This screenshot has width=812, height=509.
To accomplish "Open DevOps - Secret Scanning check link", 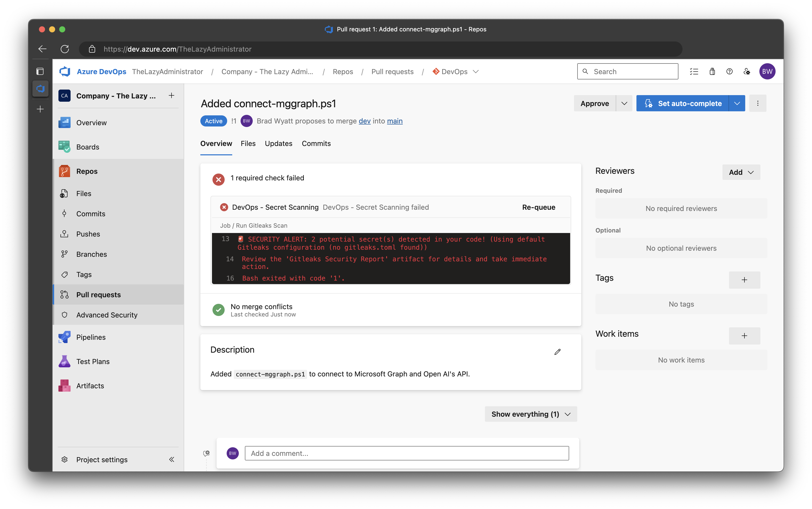I will click(275, 207).
